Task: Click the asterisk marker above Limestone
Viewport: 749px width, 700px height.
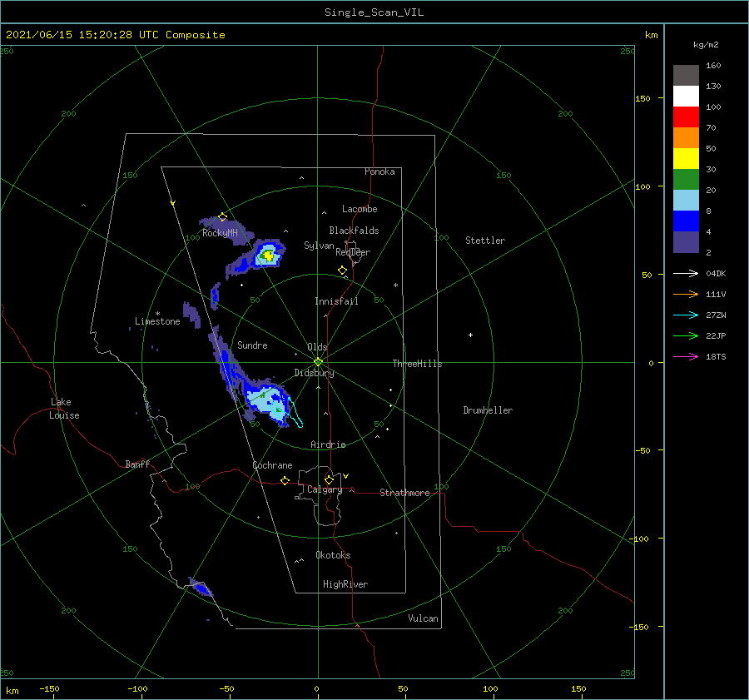Action: [x=157, y=314]
